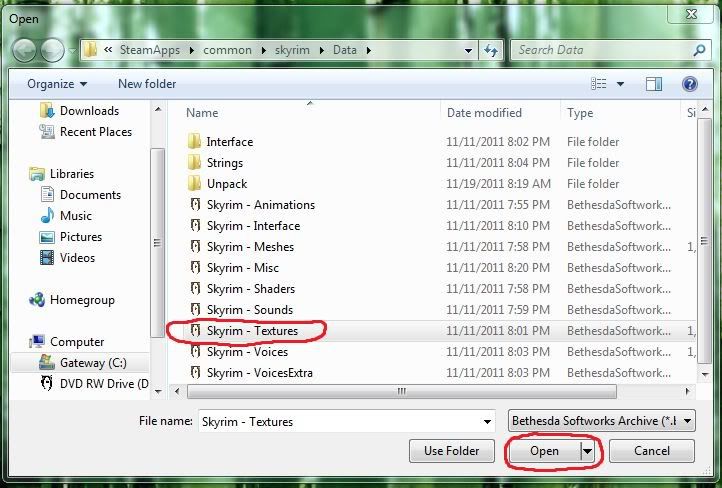Open Help with the question mark icon
The image size is (722, 488).
pyautogui.click(x=689, y=84)
